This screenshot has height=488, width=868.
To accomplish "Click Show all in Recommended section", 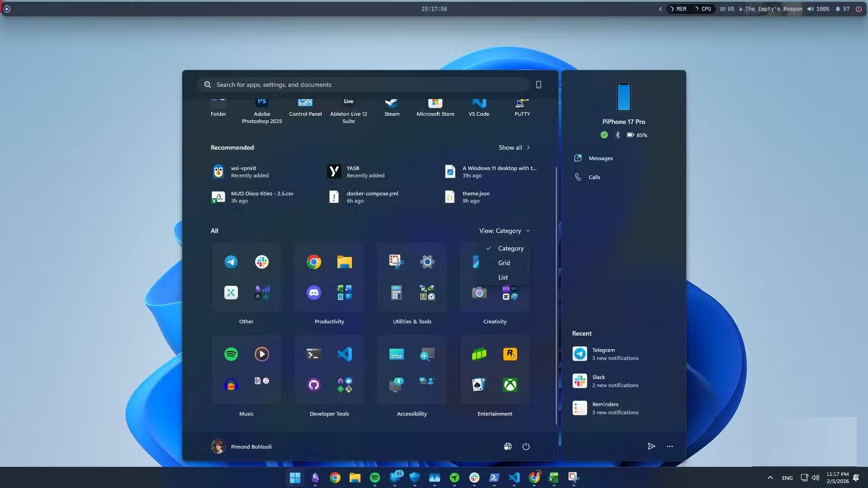I will click(514, 147).
